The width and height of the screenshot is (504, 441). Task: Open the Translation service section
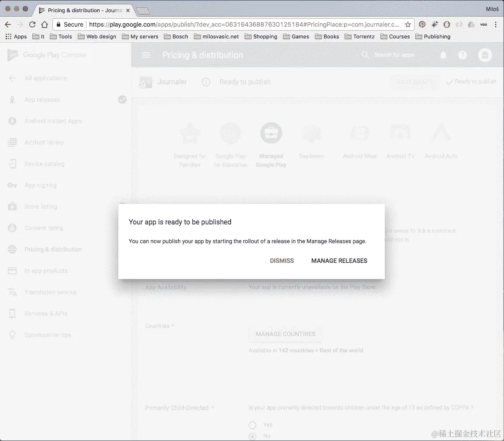coord(51,292)
